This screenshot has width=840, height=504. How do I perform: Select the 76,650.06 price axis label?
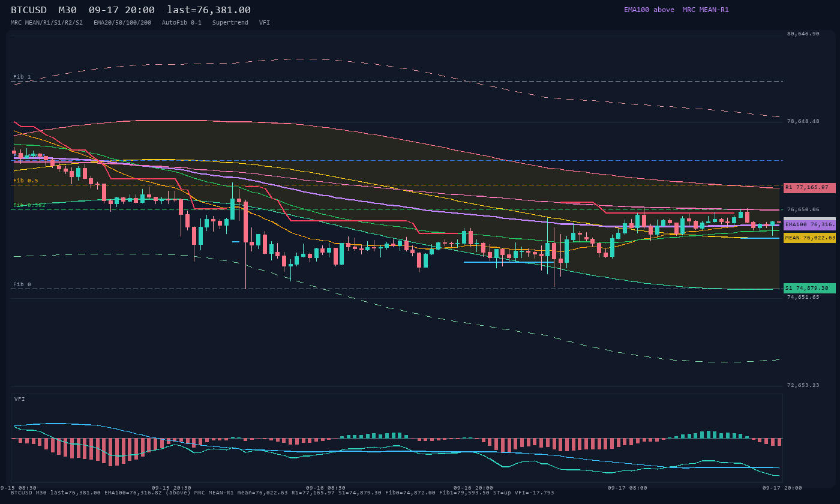tap(803, 209)
